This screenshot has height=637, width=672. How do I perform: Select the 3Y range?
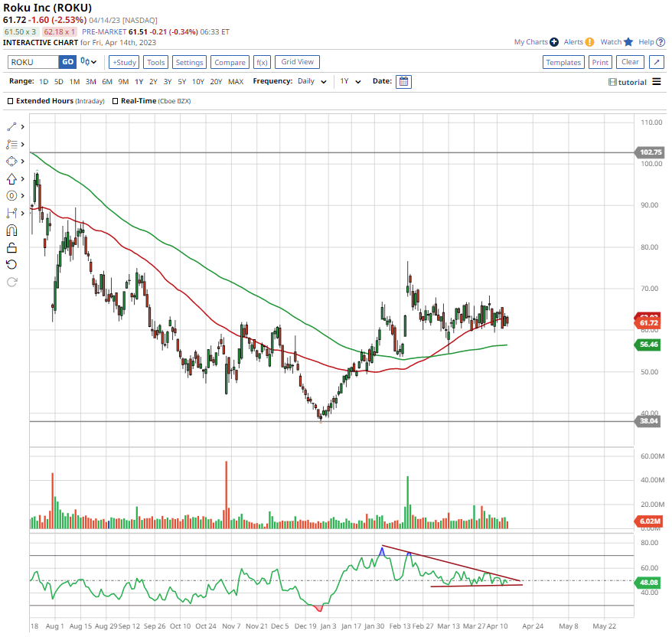(168, 81)
